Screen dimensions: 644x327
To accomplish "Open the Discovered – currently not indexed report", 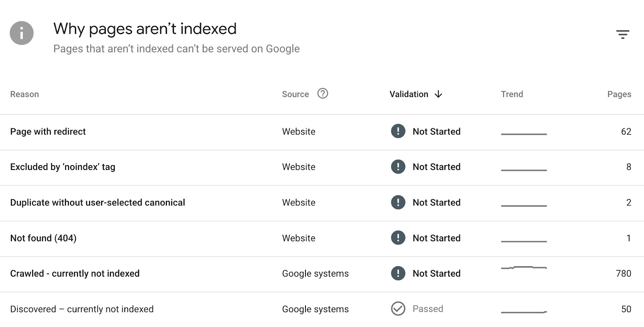I will (x=82, y=309).
